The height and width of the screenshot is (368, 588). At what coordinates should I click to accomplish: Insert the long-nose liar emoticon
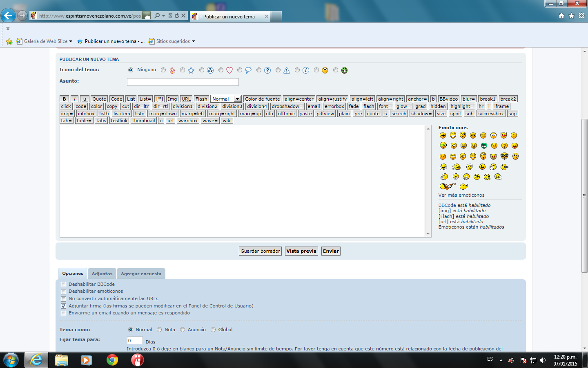(504, 167)
